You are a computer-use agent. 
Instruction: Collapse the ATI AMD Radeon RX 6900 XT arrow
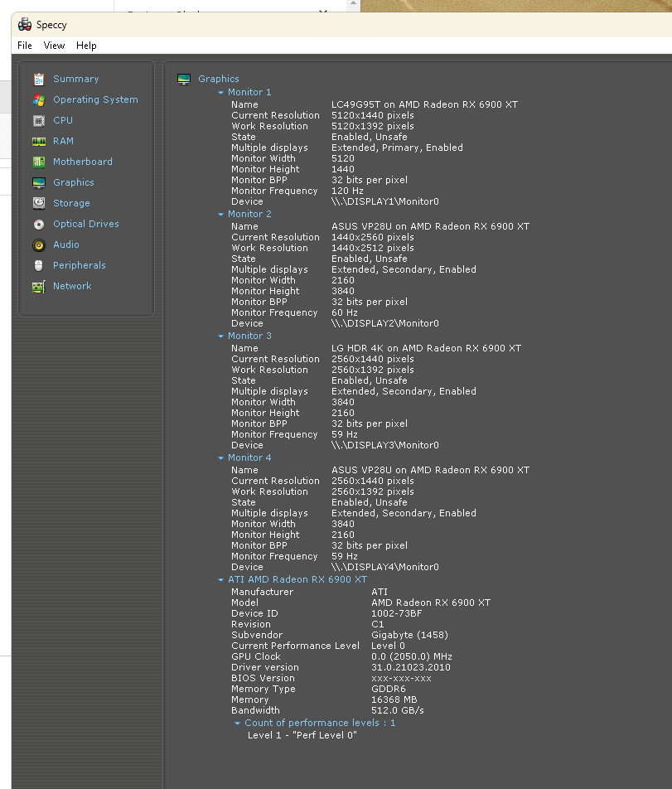(x=220, y=579)
